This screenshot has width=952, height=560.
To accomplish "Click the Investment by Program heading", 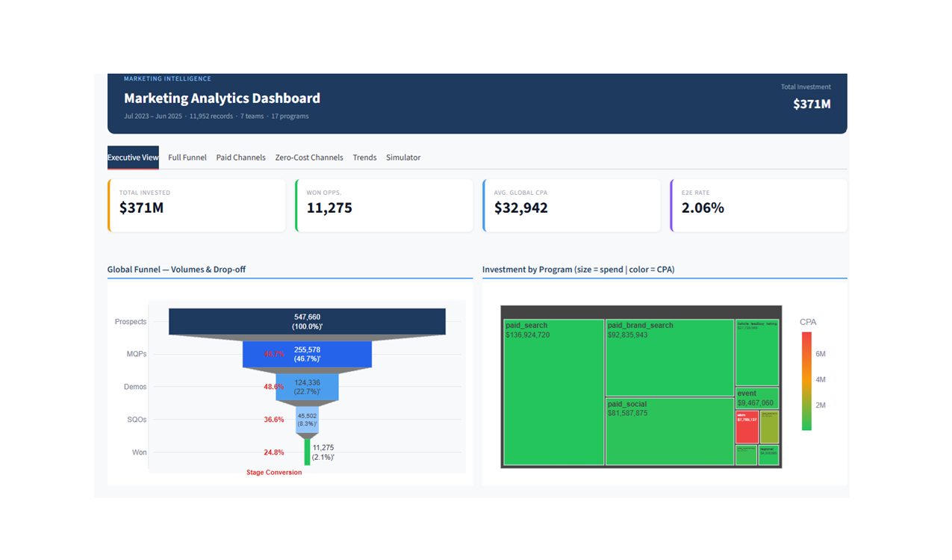I will point(578,270).
